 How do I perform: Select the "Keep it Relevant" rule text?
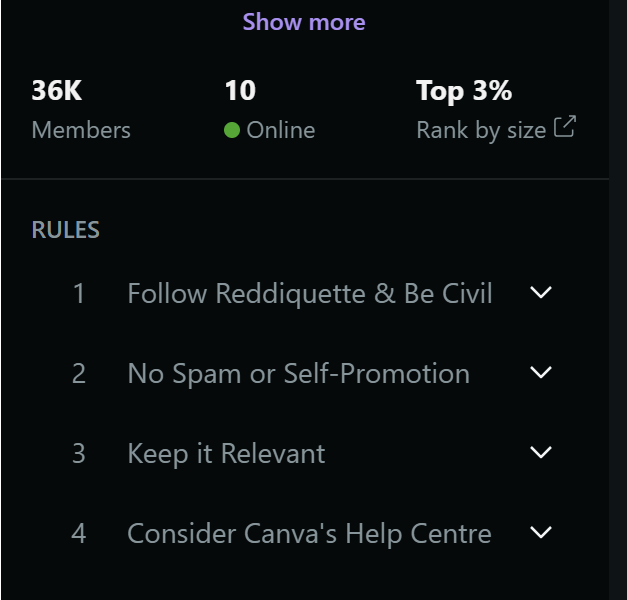tap(226, 454)
